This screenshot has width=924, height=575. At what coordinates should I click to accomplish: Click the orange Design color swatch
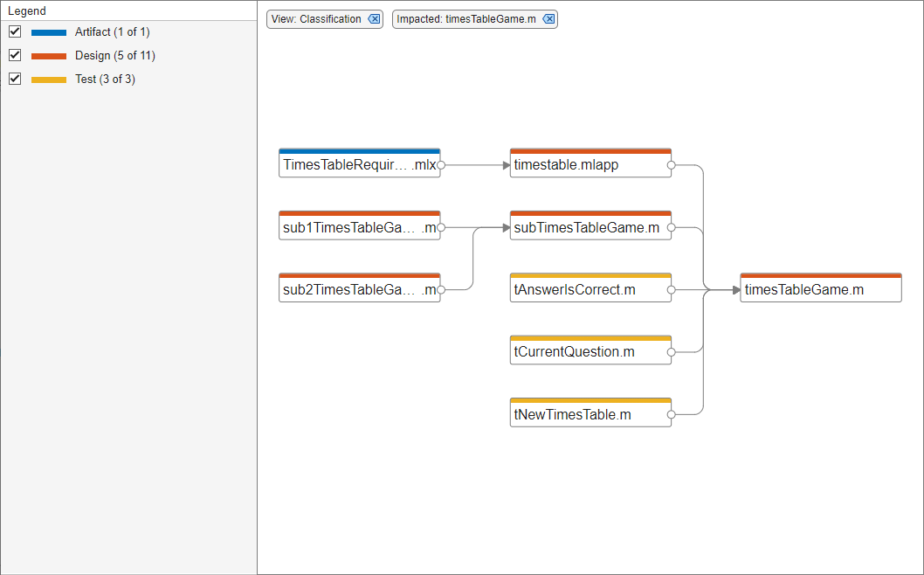(49, 56)
